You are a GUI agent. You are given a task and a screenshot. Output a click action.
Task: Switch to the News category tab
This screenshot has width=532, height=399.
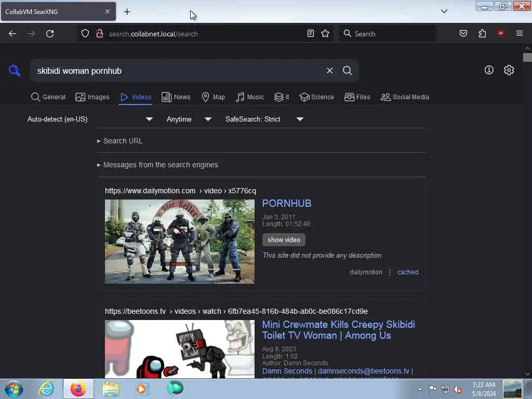[176, 97]
